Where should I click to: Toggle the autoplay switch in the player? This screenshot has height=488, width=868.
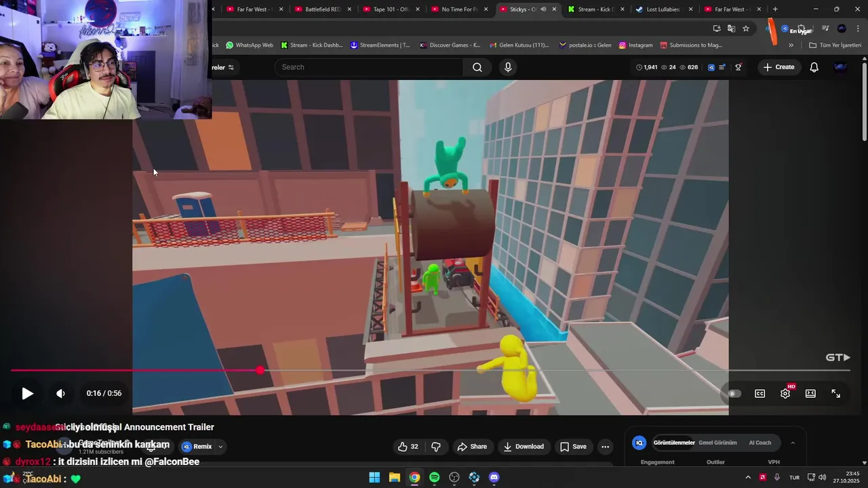pyautogui.click(x=734, y=394)
